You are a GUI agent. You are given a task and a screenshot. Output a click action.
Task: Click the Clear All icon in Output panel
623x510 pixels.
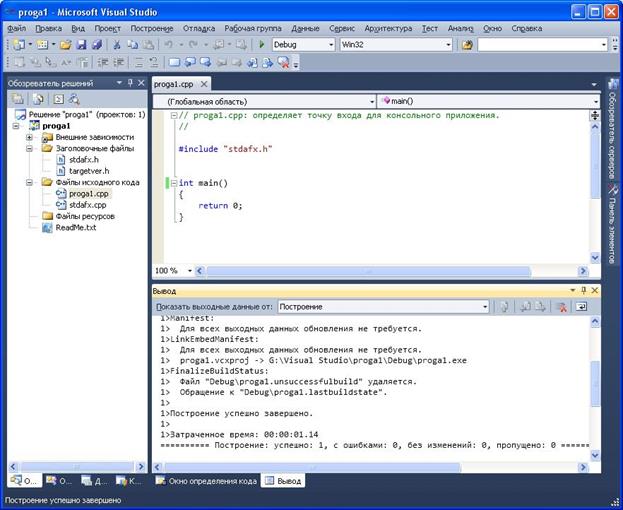tap(562, 307)
